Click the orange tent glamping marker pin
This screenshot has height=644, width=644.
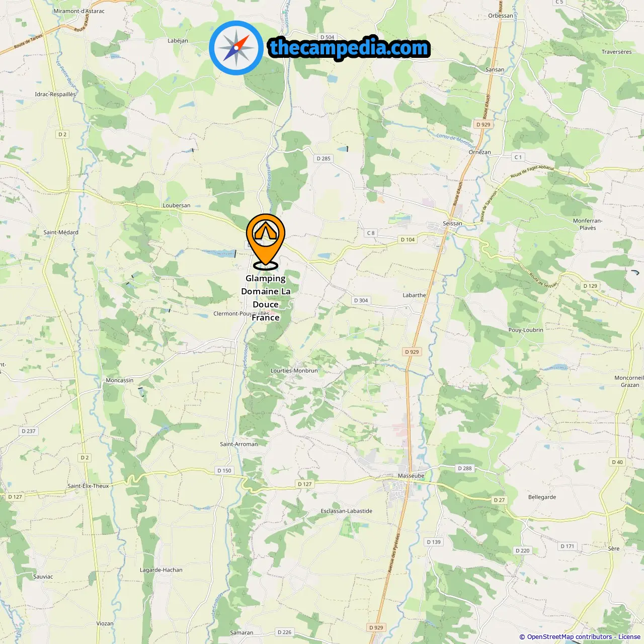[266, 241]
